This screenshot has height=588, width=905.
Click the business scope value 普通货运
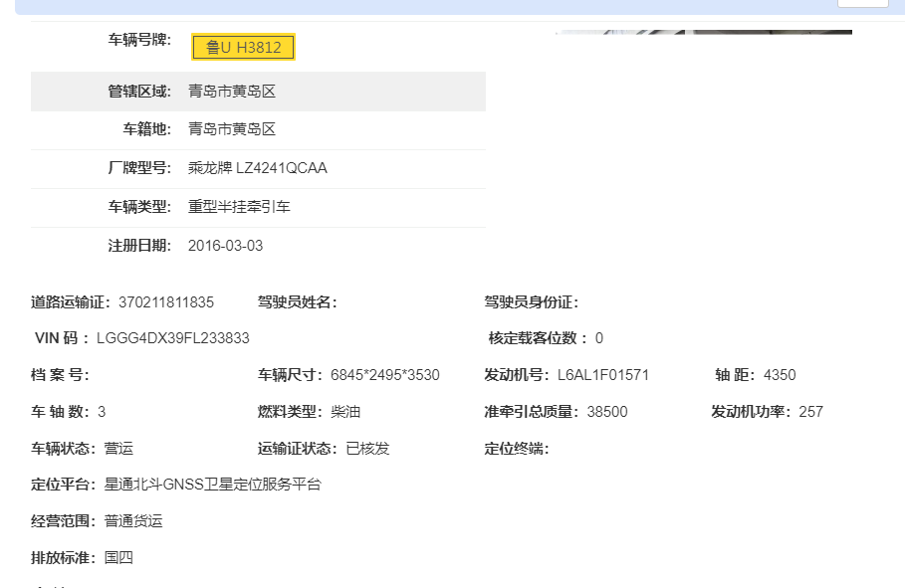(132, 521)
